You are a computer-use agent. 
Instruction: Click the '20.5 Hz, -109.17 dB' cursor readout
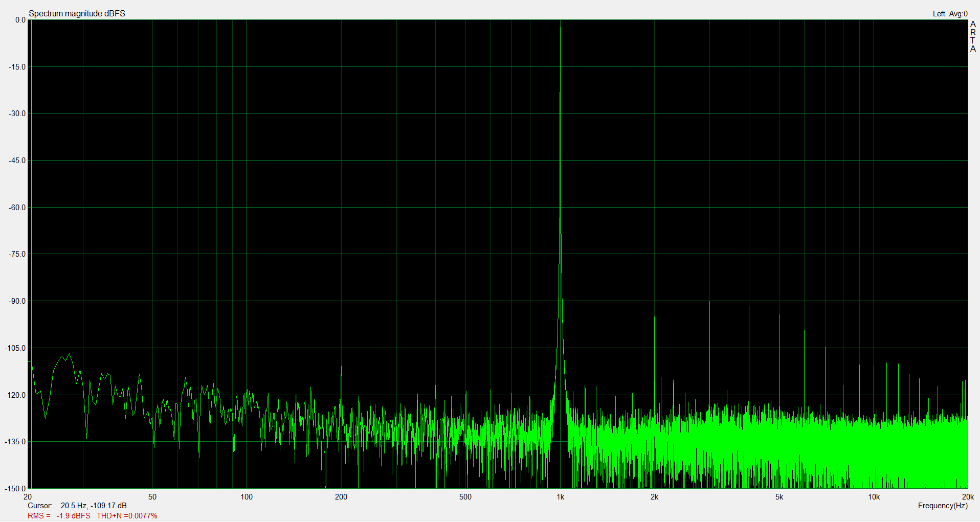[x=94, y=506]
